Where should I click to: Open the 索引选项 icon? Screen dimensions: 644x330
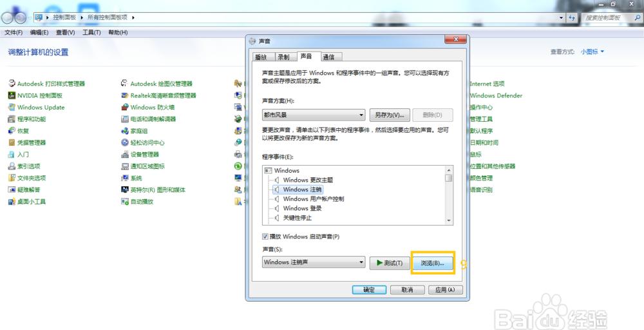point(12,166)
